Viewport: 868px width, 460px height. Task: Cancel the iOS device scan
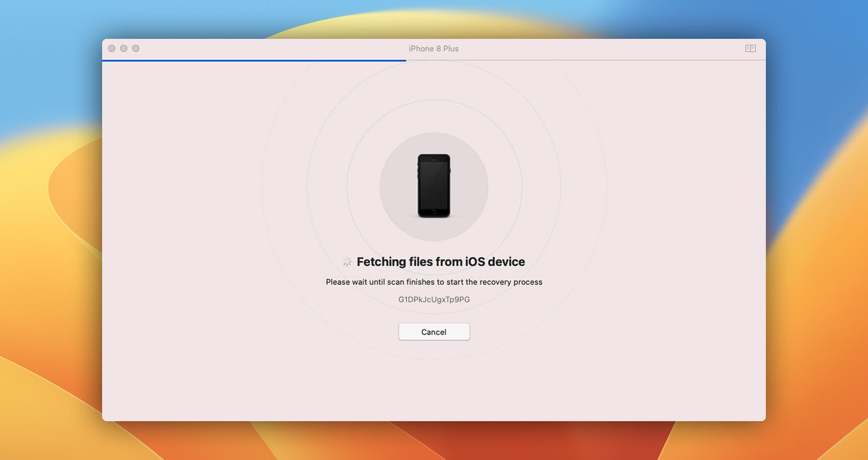434,332
